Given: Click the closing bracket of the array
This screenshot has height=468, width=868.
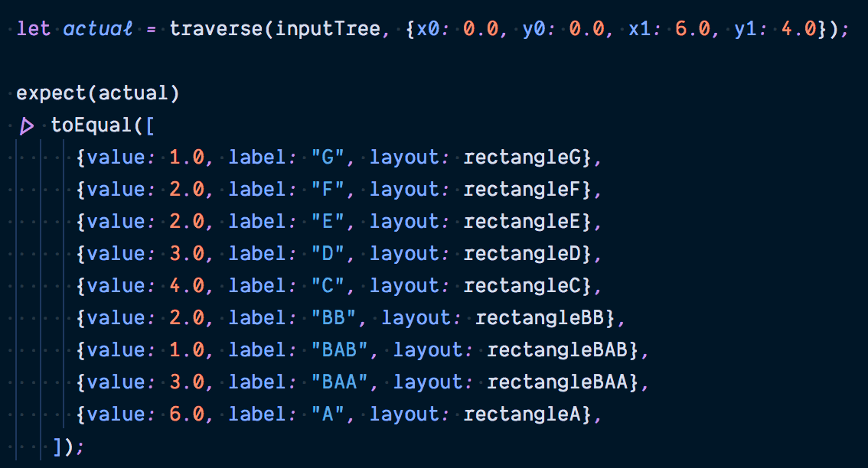Looking at the screenshot, I should [57, 446].
